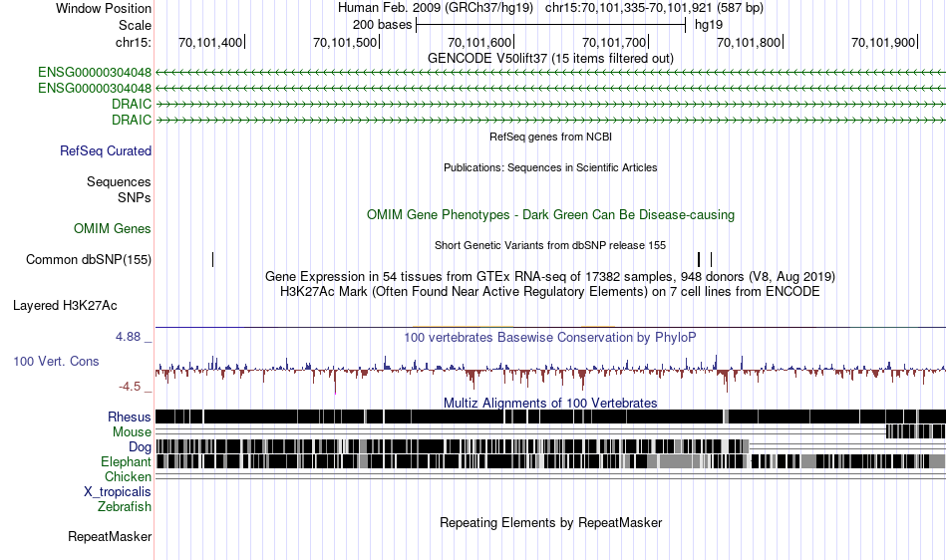The width and height of the screenshot is (947, 560).
Task: Click the thicker dbSNP marker right of 70,101,700
Action: 699,259
